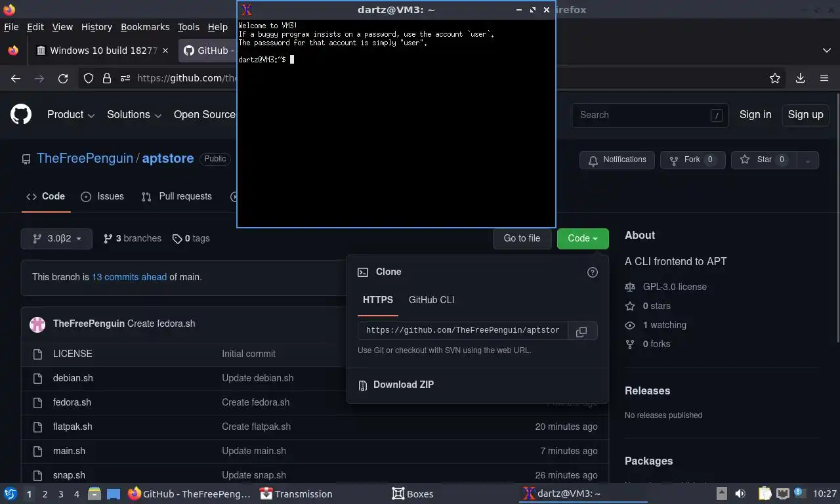Select the GitHub CLI clone tab
This screenshot has height=504, width=840.
431,300
